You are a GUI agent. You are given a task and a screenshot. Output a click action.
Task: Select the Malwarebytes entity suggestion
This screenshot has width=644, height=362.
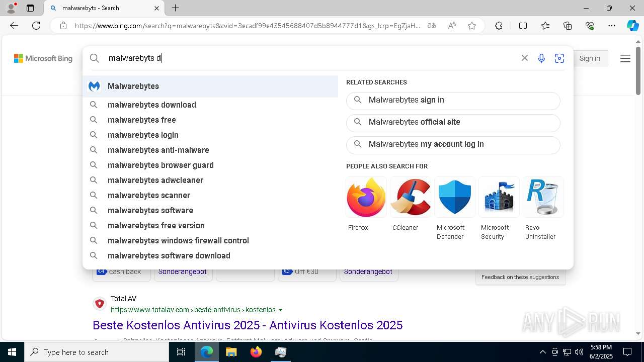point(210,86)
